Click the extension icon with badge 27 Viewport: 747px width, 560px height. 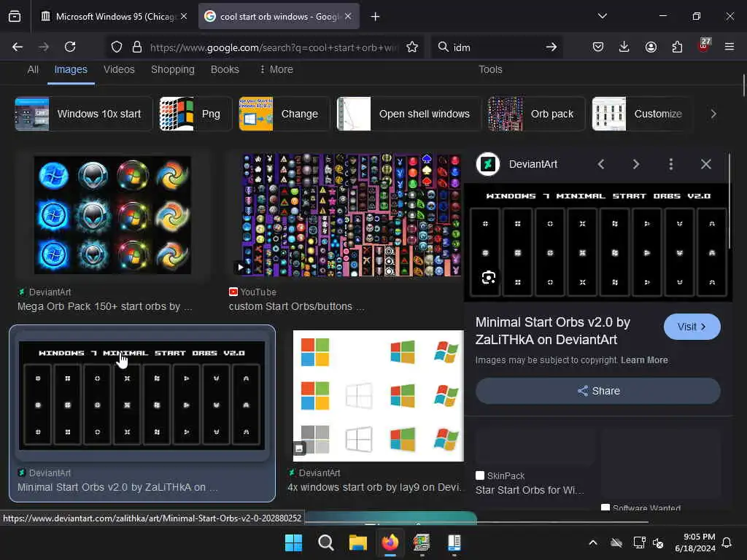[x=704, y=46]
